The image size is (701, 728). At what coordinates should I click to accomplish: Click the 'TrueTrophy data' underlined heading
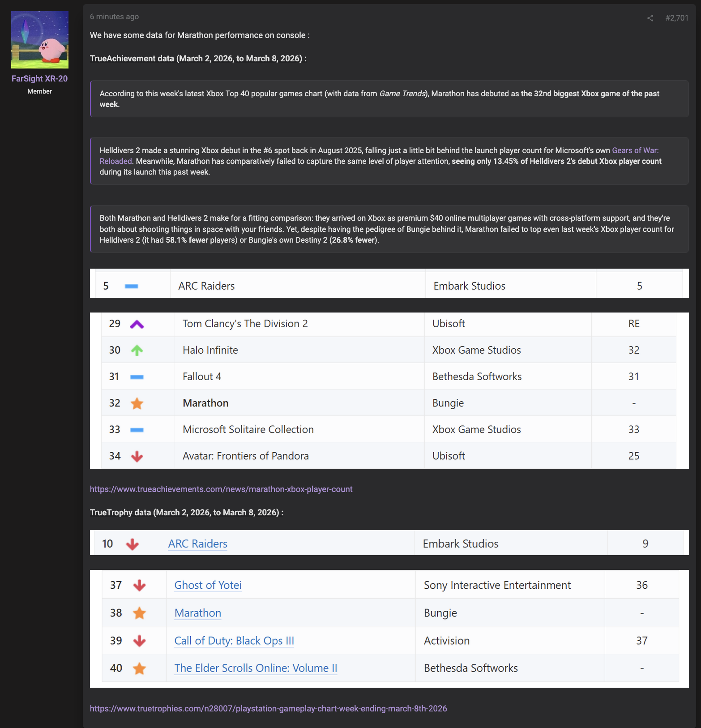[187, 513]
